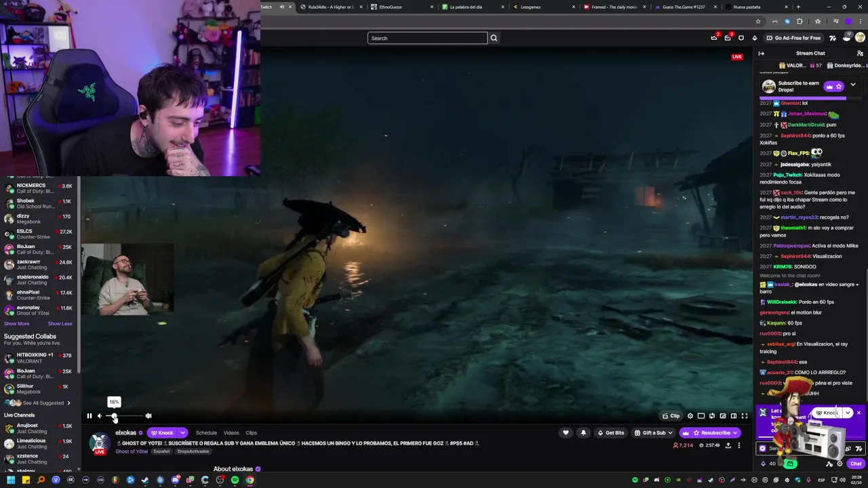Switch to EthnoGuessr browser tab

[x=403, y=7]
